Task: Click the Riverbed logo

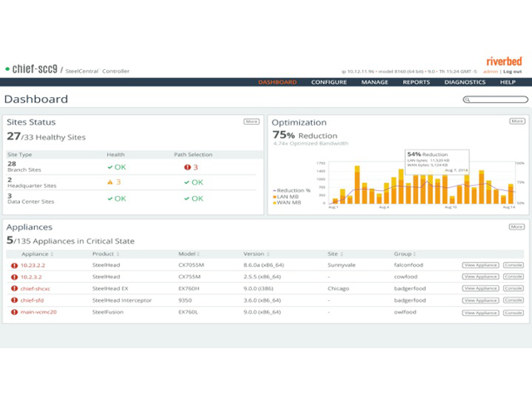Action: coord(504,61)
